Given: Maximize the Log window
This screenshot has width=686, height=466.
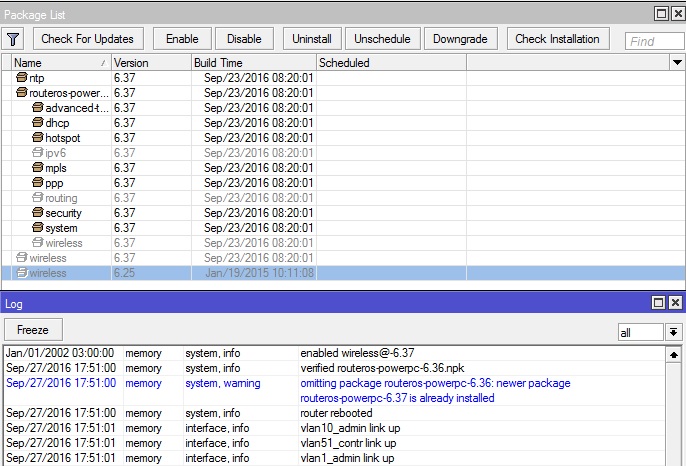Looking at the screenshot, I should [x=658, y=302].
